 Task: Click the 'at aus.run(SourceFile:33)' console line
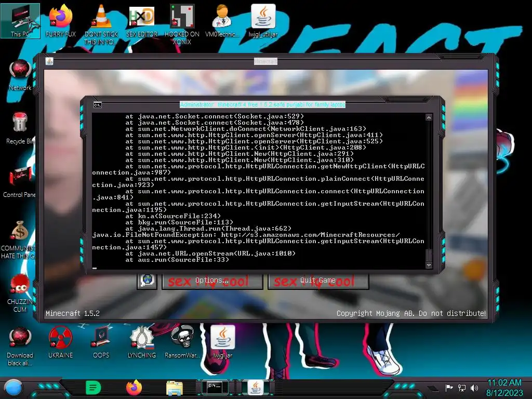[177, 260]
